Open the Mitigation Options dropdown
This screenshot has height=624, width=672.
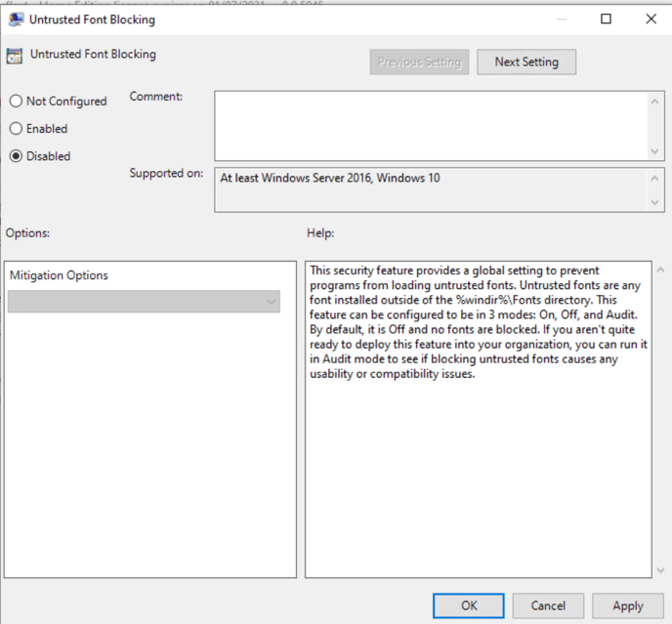coord(144,302)
